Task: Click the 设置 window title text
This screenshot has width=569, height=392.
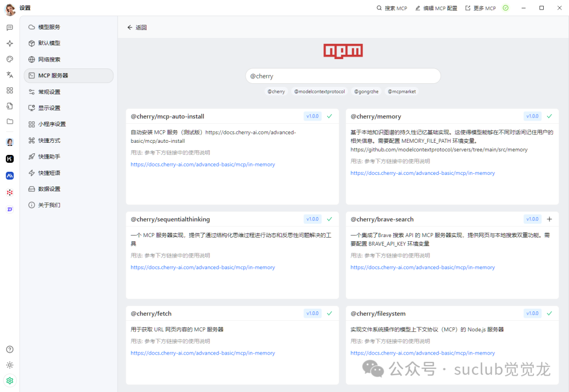Action: (x=25, y=8)
